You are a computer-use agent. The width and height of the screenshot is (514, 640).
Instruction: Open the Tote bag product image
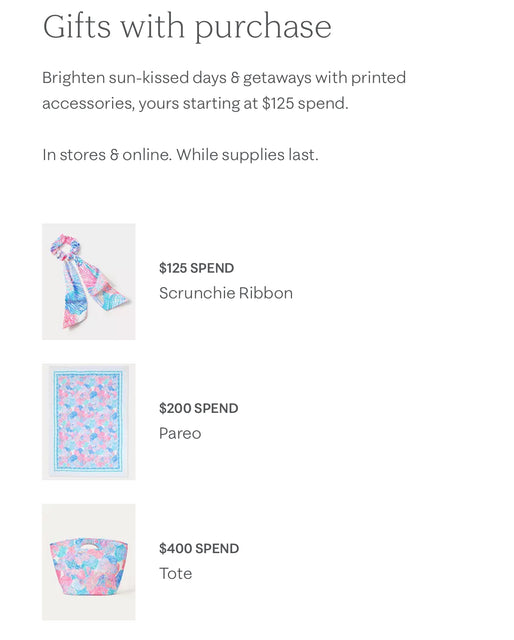click(x=89, y=562)
